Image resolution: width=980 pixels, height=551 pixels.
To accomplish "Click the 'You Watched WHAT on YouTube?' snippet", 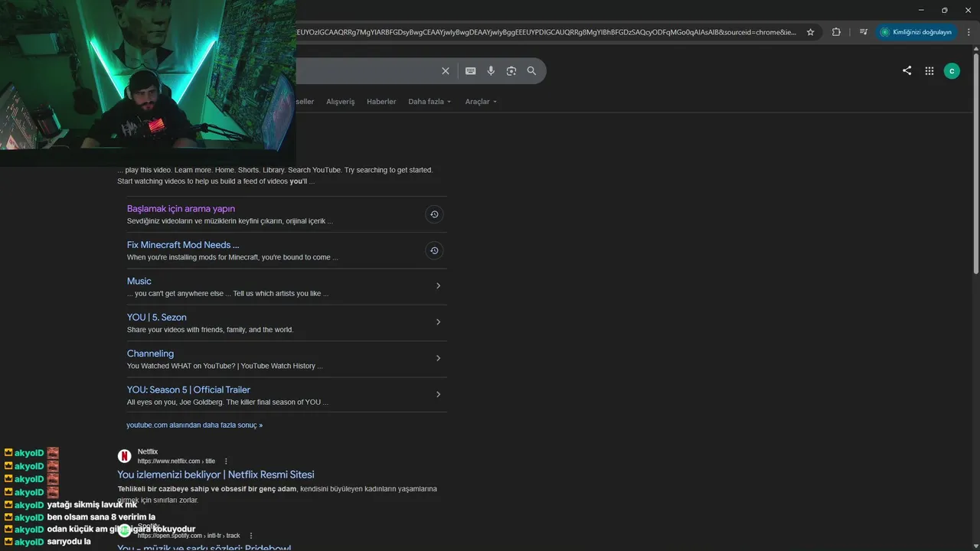I will pyautogui.click(x=224, y=366).
